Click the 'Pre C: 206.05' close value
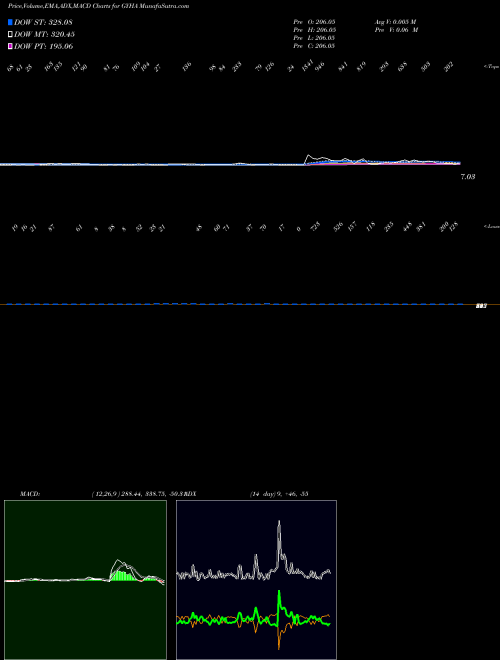 [x=314, y=46]
